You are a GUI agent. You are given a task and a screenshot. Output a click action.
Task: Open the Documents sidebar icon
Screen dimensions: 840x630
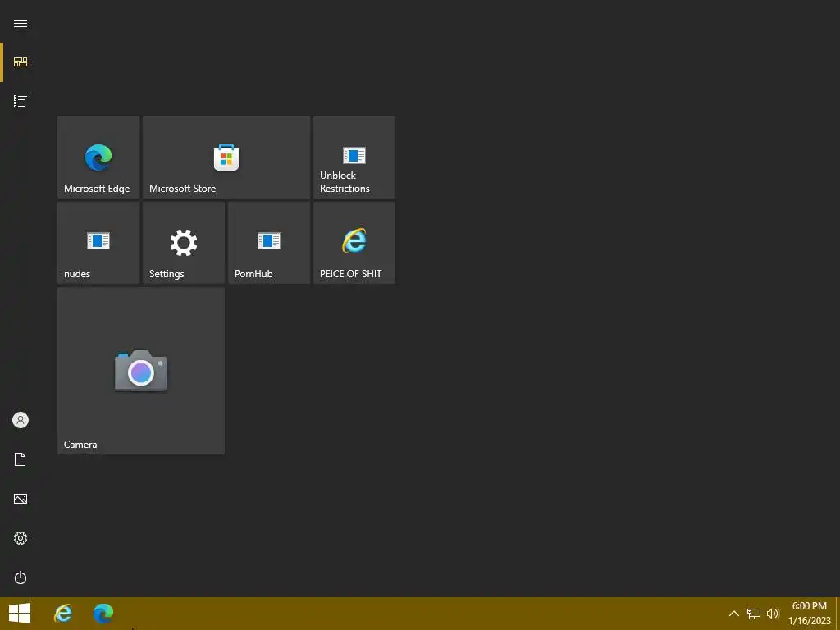coord(21,459)
